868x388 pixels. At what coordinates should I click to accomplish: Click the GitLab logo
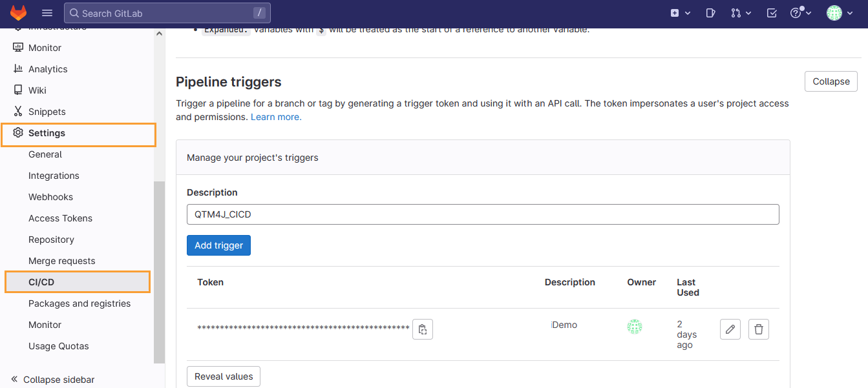point(17,12)
